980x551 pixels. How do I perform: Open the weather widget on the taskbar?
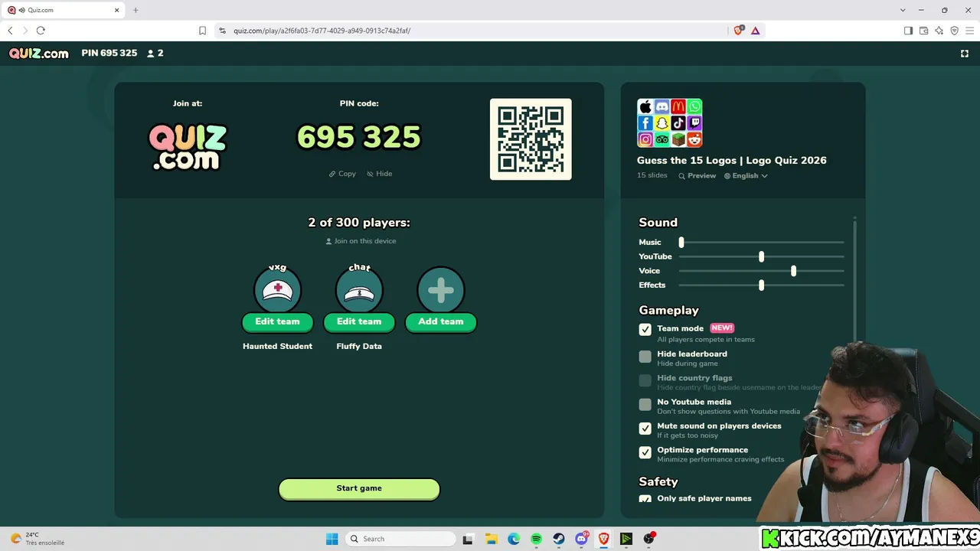(37, 539)
